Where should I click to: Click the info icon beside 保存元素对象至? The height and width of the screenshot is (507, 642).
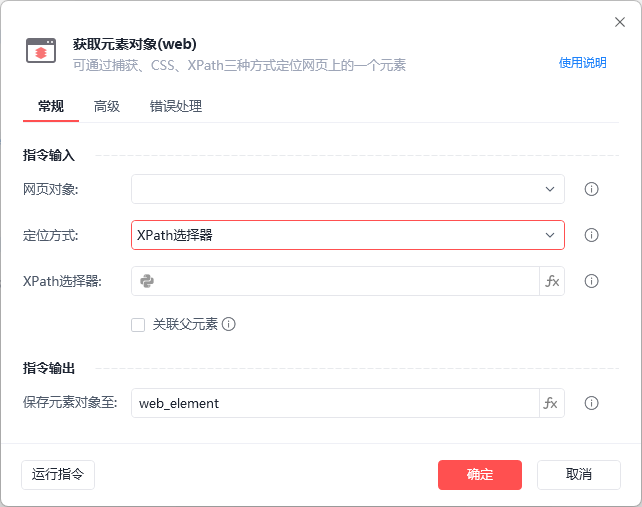[x=591, y=403]
